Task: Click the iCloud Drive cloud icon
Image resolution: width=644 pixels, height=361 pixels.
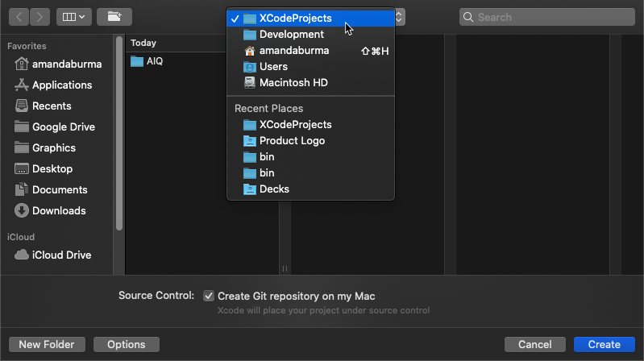Action: pyautogui.click(x=21, y=255)
